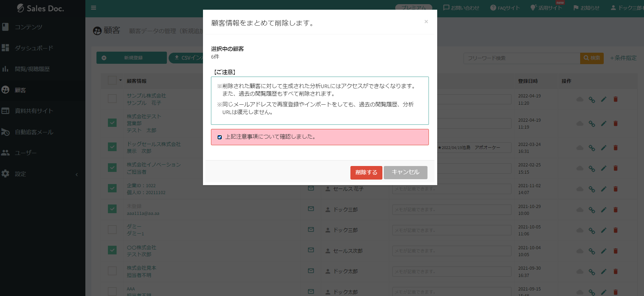Check the サンプル株式会社 row checkbox
The image size is (644, 296).
(x=112, y=99)
